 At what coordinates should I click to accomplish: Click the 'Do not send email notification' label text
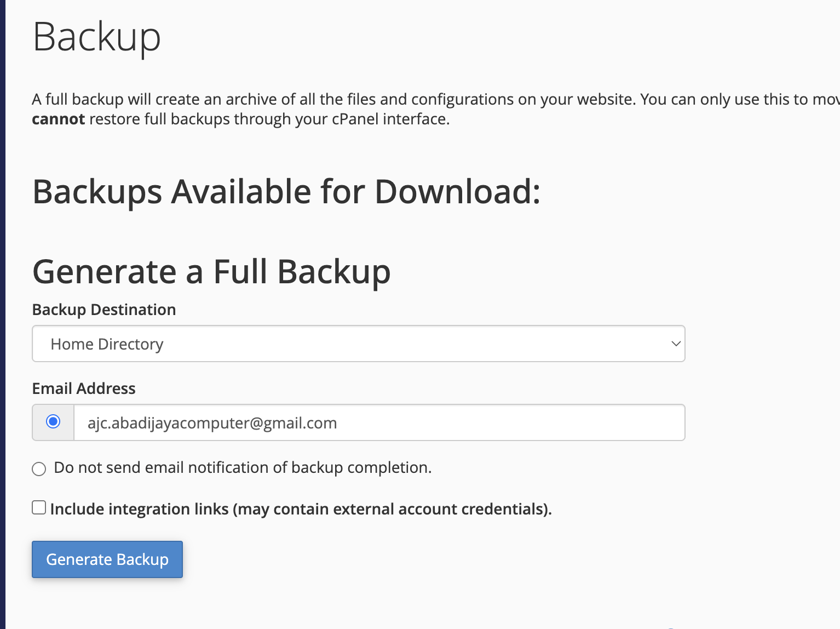coord(243,468)
